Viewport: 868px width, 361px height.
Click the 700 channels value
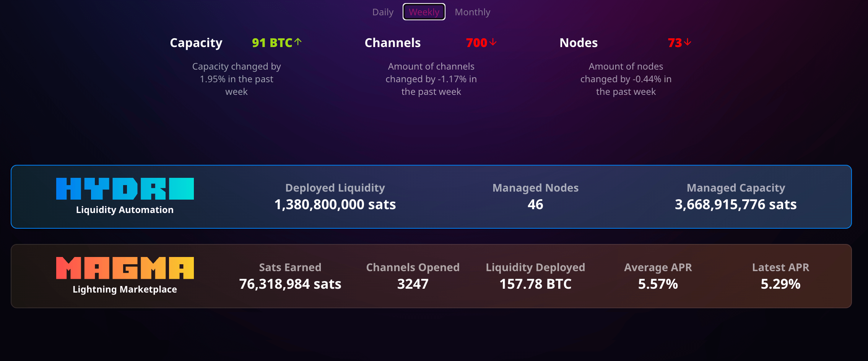pos(476,43)
